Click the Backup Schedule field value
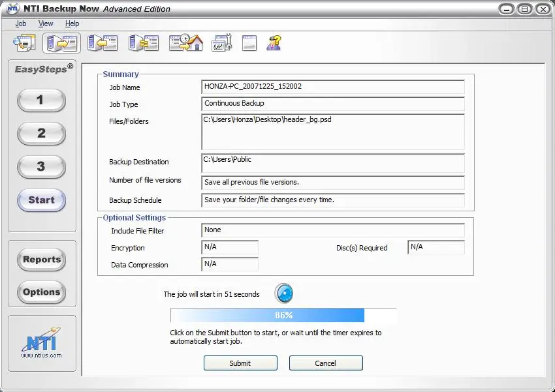This screenshot has height=392, width=555. click(333, 200)
